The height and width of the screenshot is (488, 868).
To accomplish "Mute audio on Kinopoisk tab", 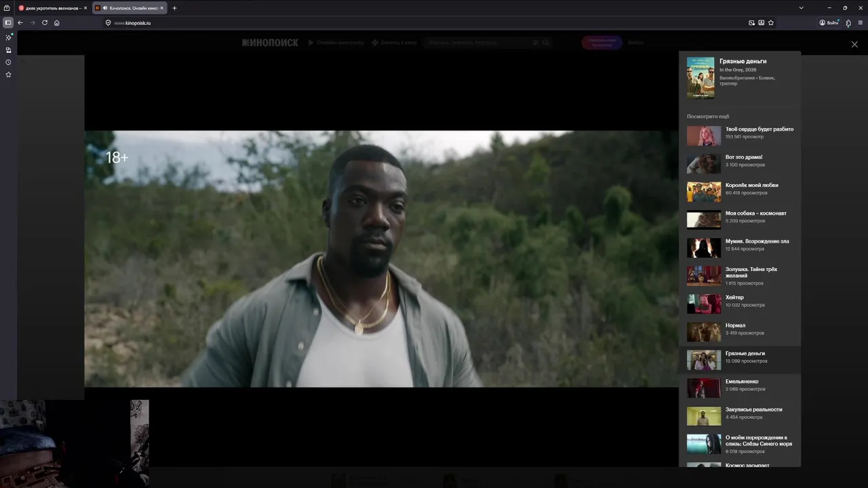I will point(104,8).
